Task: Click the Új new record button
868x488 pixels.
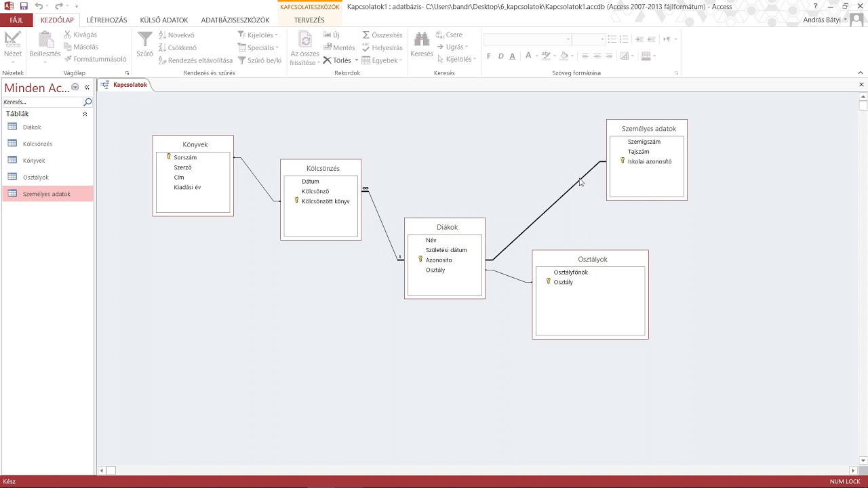Action: coord(332,35)
